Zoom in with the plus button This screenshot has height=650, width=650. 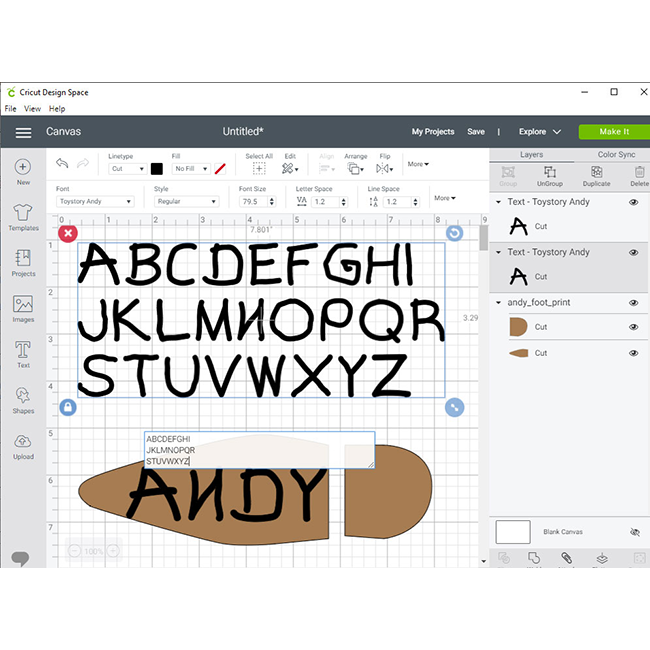113,551
